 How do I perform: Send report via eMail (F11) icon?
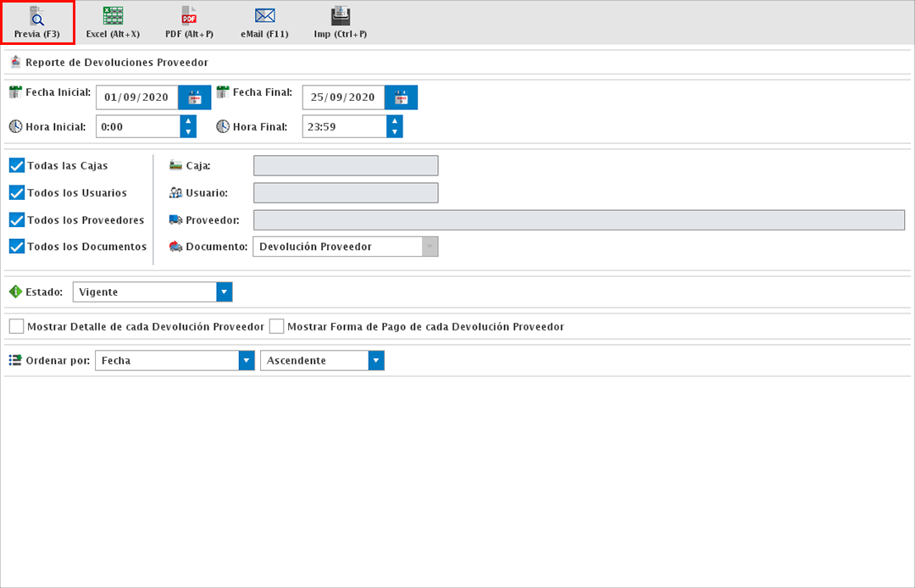tap(265, 17)
